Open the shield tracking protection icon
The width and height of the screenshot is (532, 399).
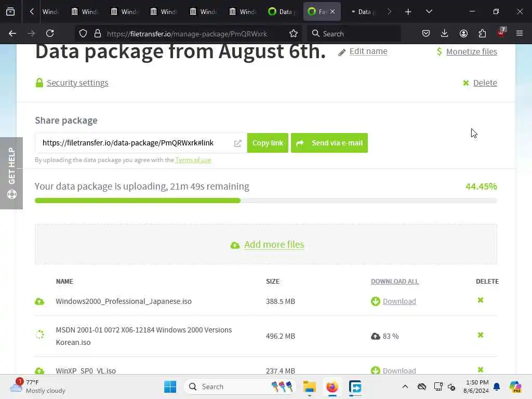(83, 34)
